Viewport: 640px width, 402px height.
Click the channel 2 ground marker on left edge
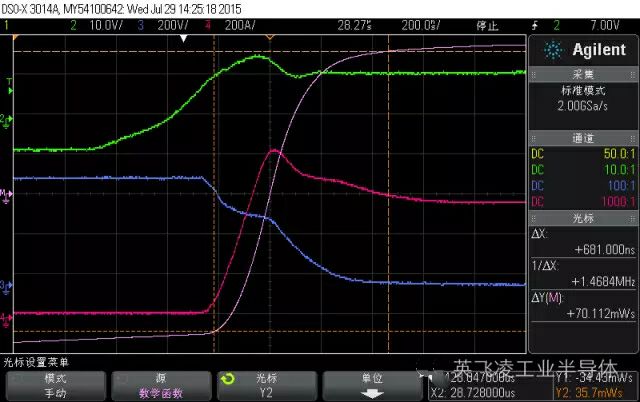click(6, 120)
